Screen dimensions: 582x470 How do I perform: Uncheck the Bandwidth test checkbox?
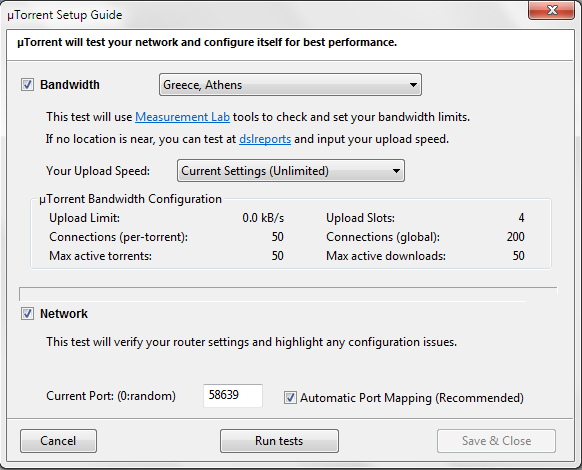pos(27,85)
